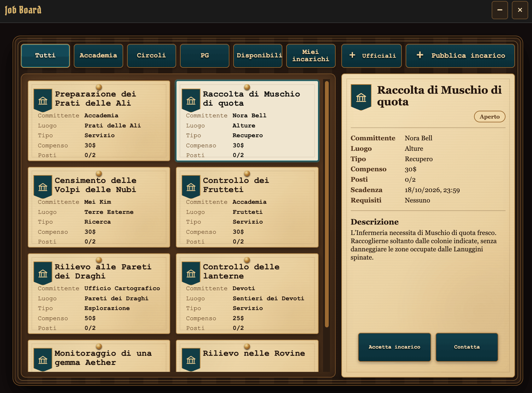
Task: Open the Circoli tab
Action: click(x=151, y=56)
